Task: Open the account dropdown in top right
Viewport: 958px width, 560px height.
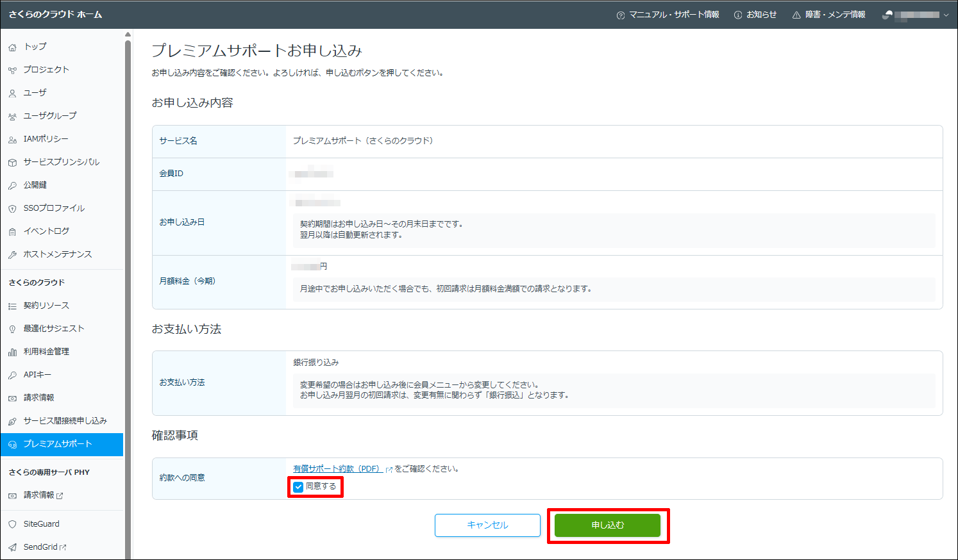Action: click(x=916, y=15)
